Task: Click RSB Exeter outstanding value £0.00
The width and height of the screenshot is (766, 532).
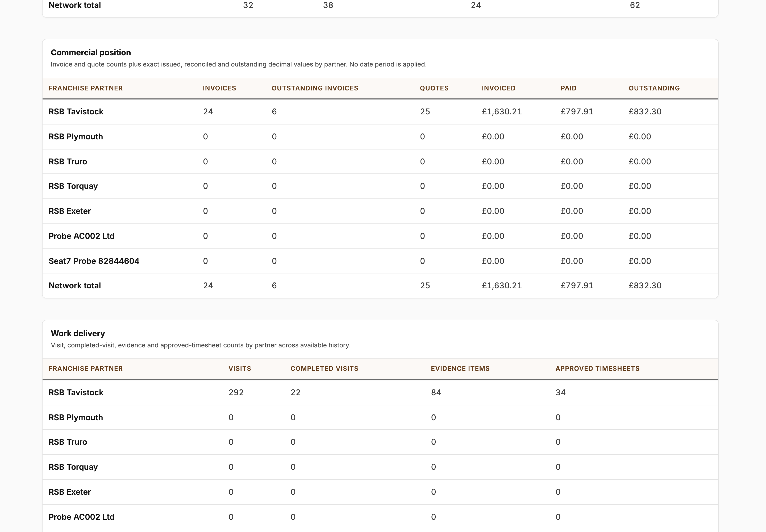Action: (640, 211)
